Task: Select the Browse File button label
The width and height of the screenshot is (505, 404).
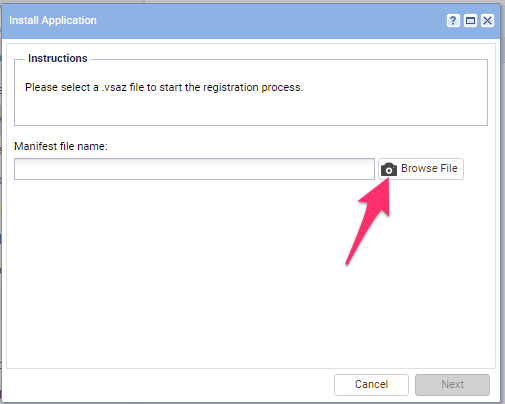Action: pos(429,168)
